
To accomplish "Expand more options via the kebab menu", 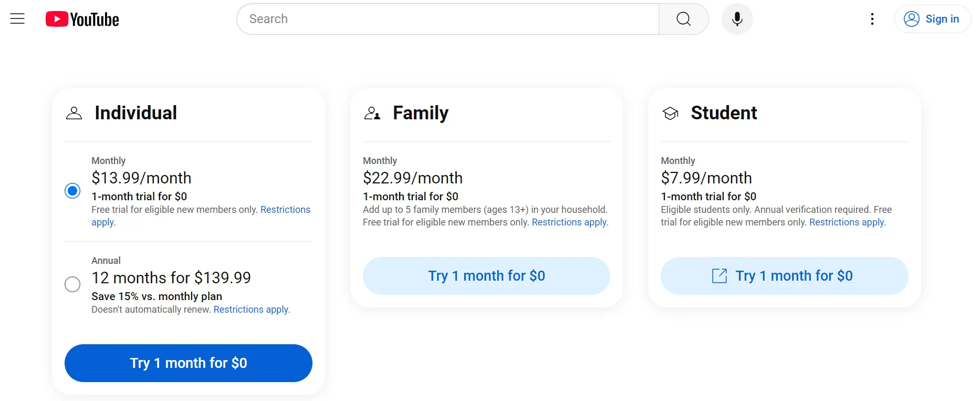I will 872,19.
